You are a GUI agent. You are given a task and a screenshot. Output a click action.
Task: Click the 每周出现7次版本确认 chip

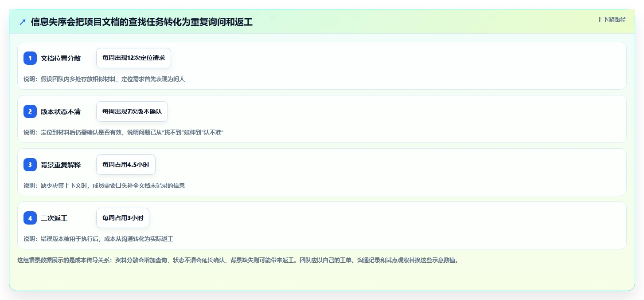click(x=132, y=111)
